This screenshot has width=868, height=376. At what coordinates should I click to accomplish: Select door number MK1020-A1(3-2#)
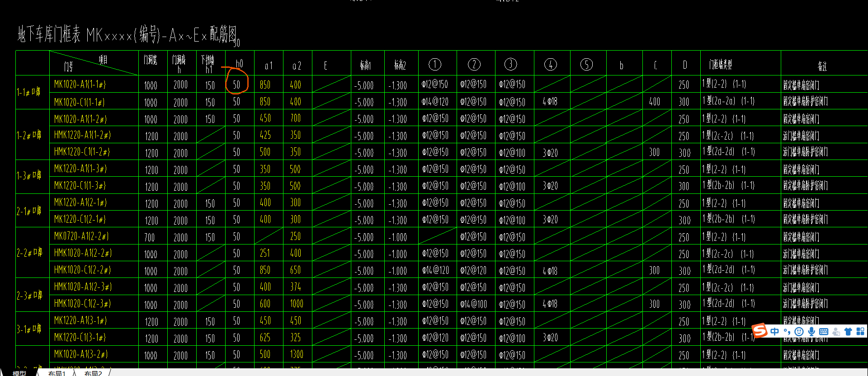(81, 354)
